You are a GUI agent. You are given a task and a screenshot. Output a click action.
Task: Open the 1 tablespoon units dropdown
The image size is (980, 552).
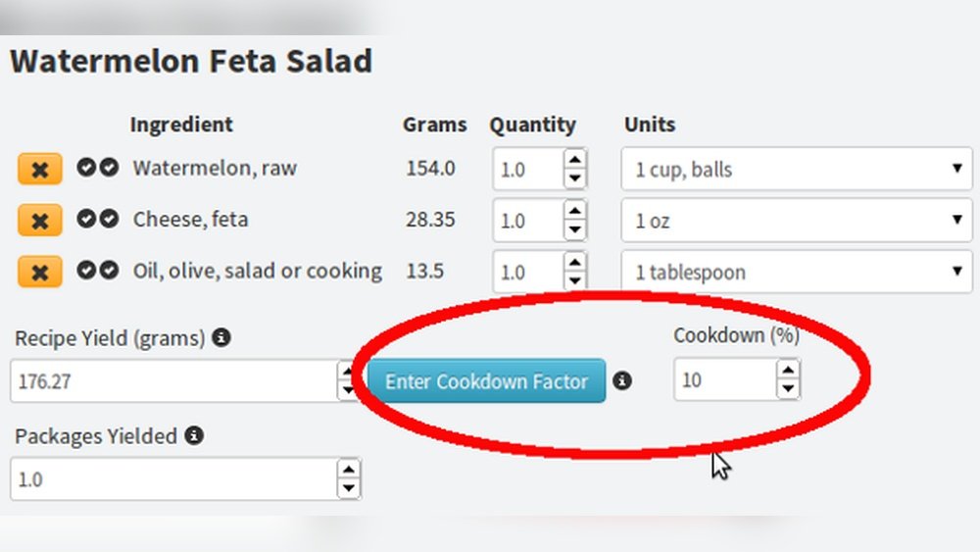click(x=796, y=272)
